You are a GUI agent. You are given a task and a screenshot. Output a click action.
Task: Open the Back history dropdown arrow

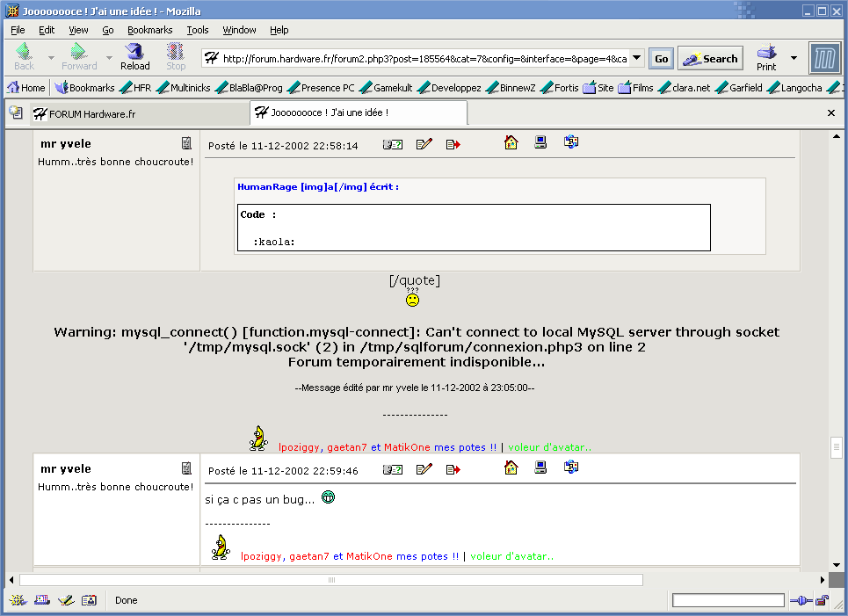(51, 58)
